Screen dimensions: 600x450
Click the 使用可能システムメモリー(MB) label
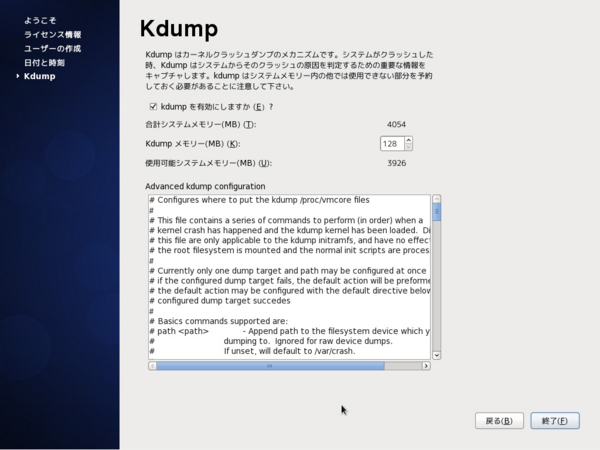coord(209,163)
